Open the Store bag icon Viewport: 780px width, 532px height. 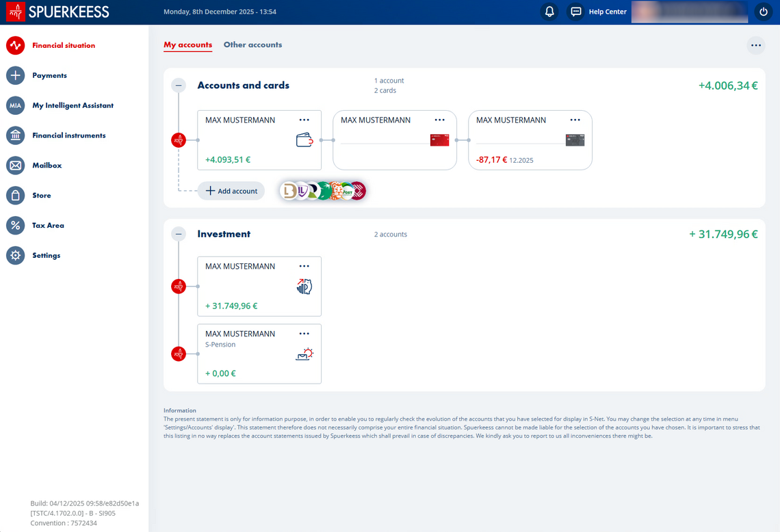point(15,196)
